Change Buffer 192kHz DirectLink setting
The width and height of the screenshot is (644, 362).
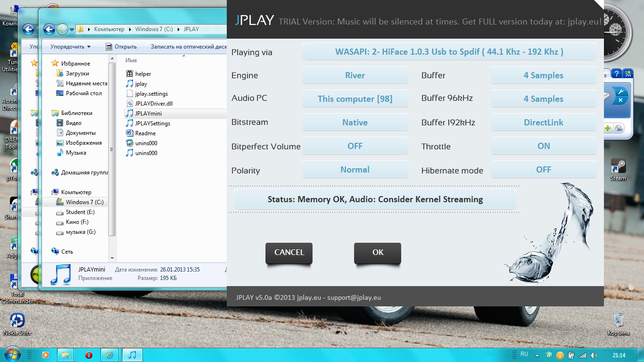(x=544, y=123)
